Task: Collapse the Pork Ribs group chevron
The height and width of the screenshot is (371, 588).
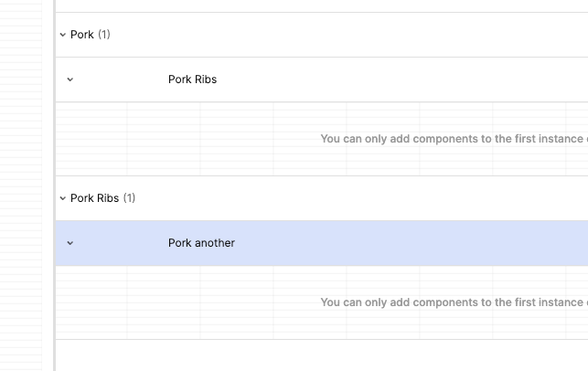Action: [62, 198]
